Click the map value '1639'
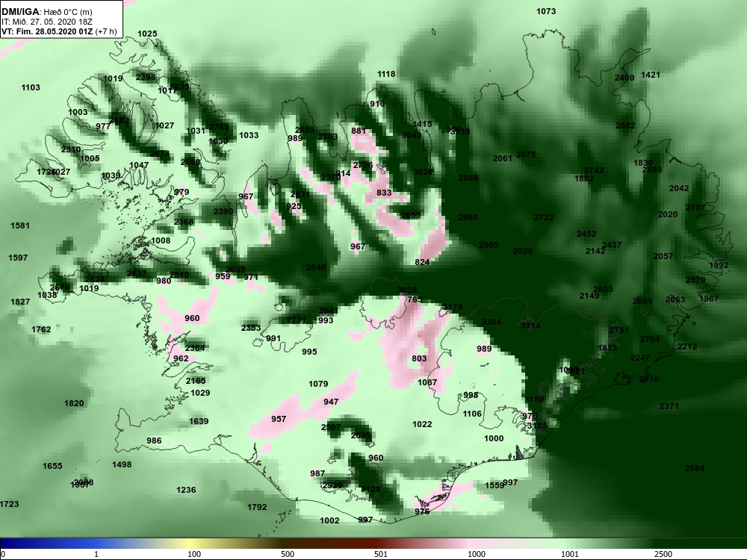Screen dimensions: 747x560 pos(199,421)
